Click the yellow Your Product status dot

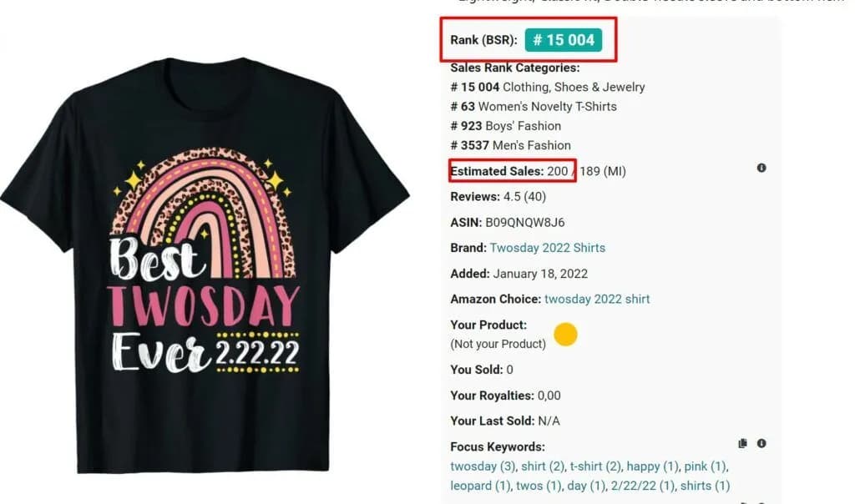[566, 335]
